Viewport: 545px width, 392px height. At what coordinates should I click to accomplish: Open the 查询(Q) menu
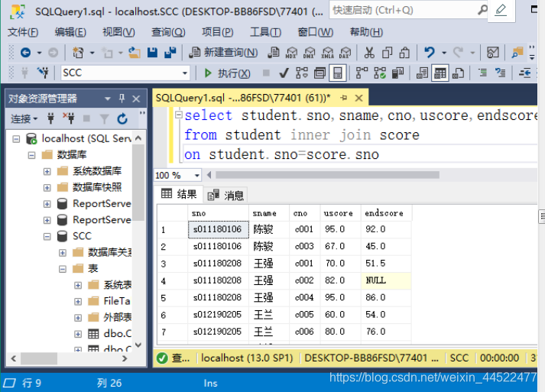click(x=168, y=32)
